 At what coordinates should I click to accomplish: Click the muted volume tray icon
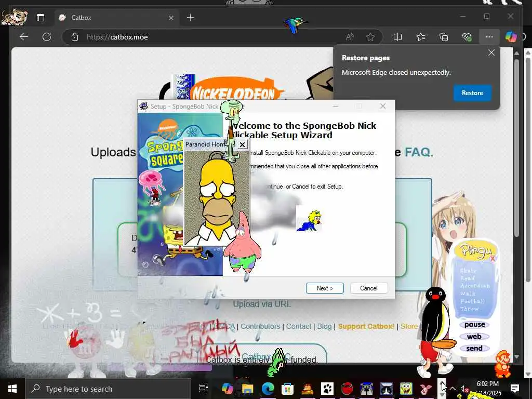[463, 389]
